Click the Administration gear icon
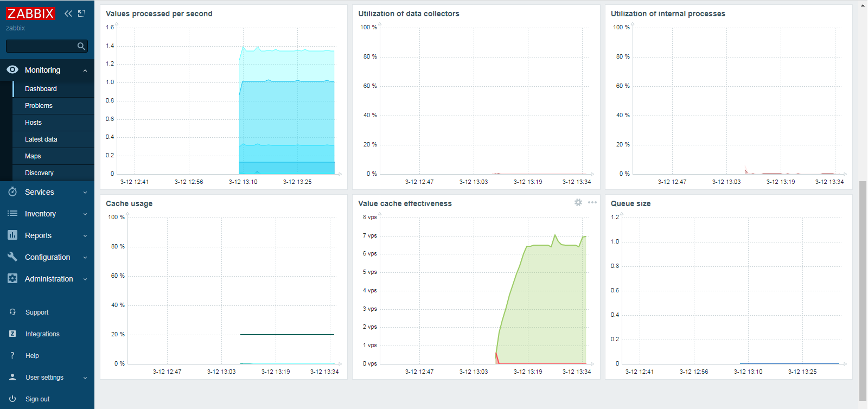 pyautogui.click(x=12, y=278)
